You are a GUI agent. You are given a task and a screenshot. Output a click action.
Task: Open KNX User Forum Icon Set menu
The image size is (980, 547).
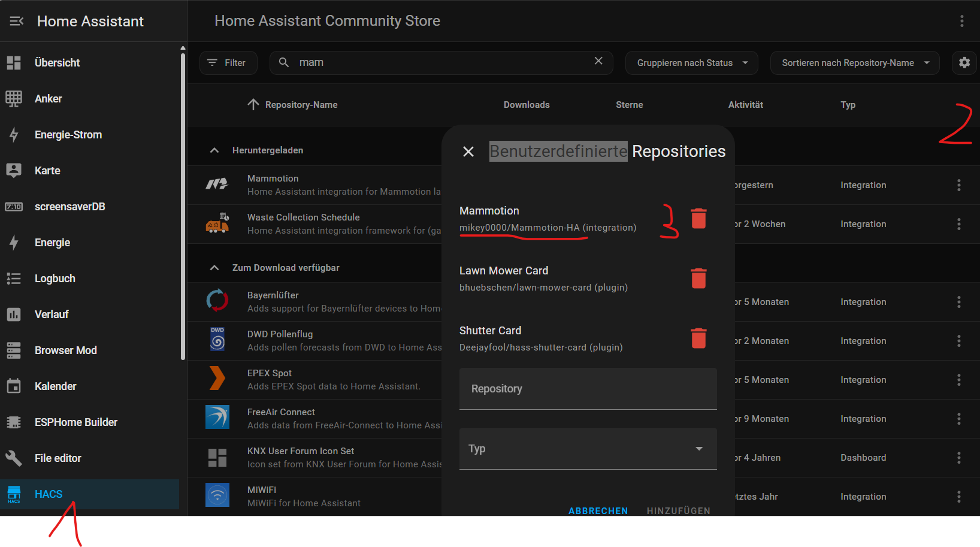(x=959, y=458)
